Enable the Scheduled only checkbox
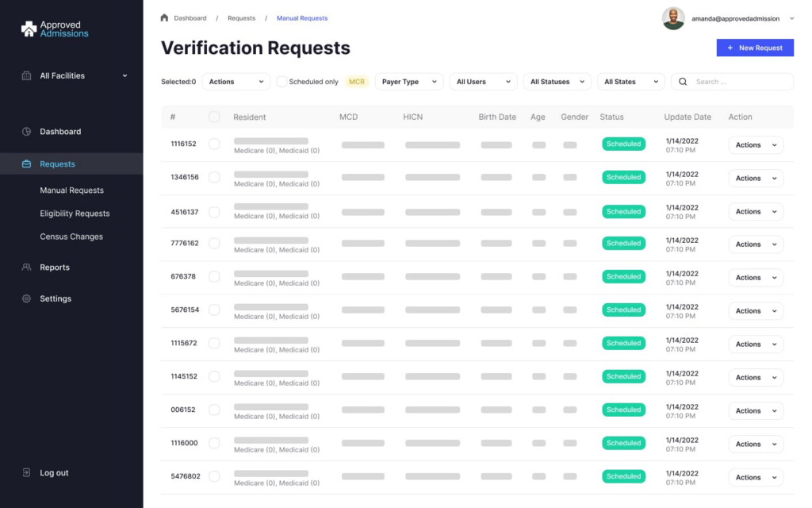 (x=282, y=82)
